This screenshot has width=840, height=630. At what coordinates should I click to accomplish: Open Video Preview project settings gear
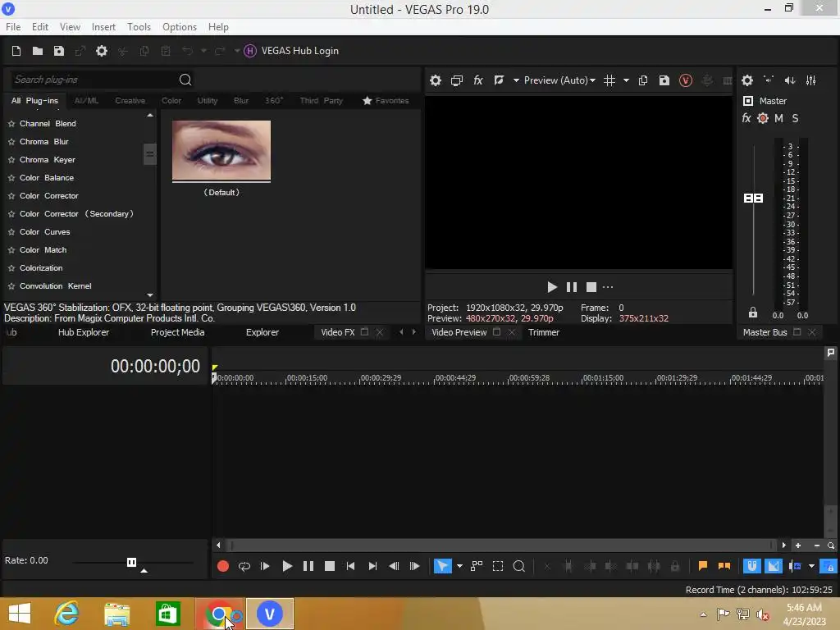436,80
